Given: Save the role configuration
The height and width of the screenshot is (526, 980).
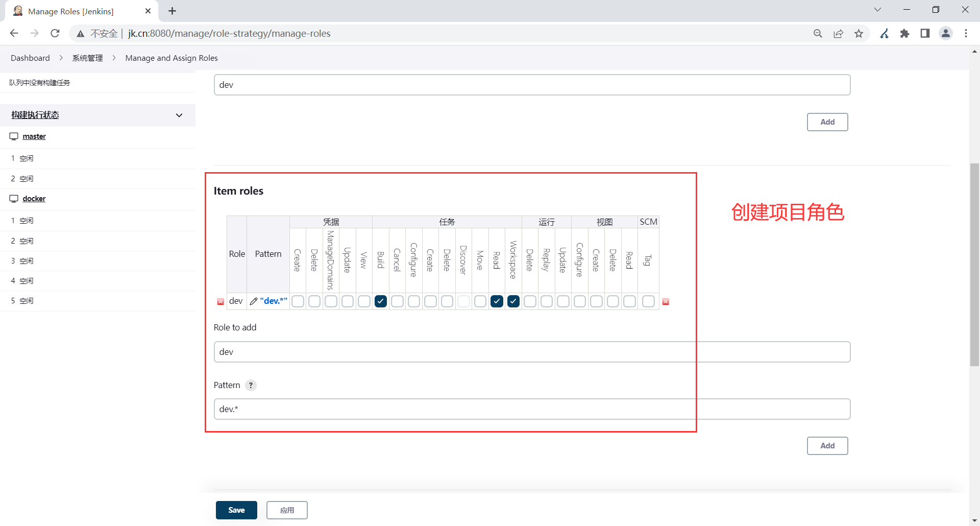Looking at the screenshot, I should click(x=236, y=510).
